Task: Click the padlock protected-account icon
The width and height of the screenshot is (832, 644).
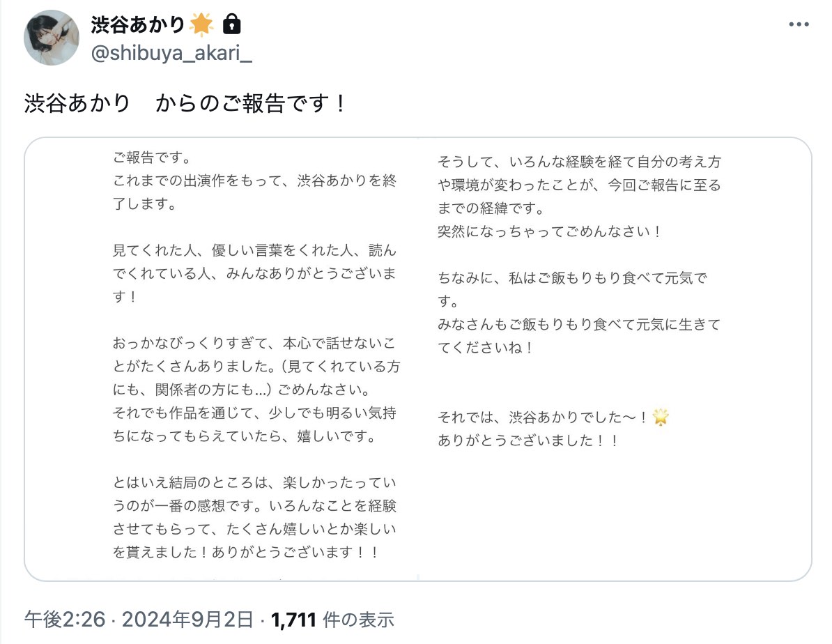Action: pyautogui.click(x=231, y=25)
